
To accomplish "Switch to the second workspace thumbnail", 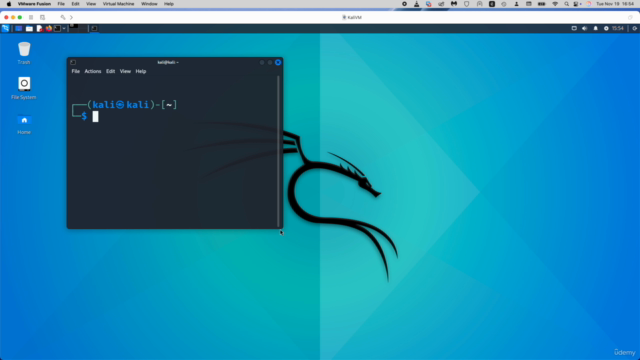I will tap(83, 28).
